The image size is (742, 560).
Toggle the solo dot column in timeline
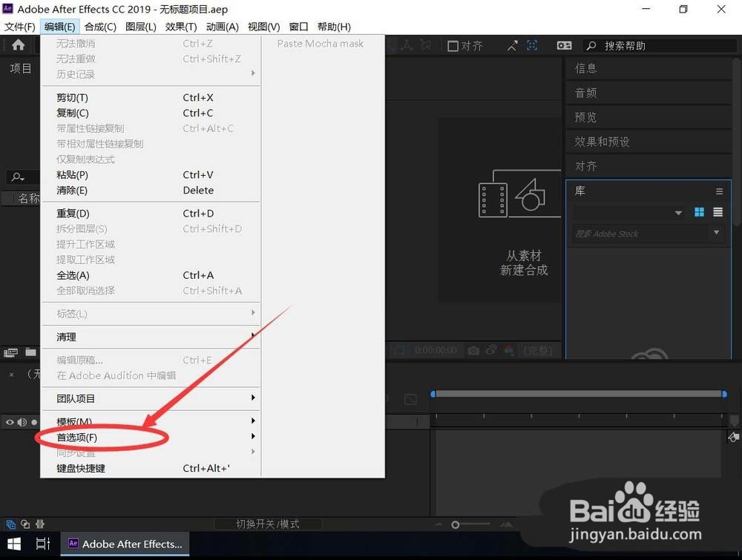34,422
